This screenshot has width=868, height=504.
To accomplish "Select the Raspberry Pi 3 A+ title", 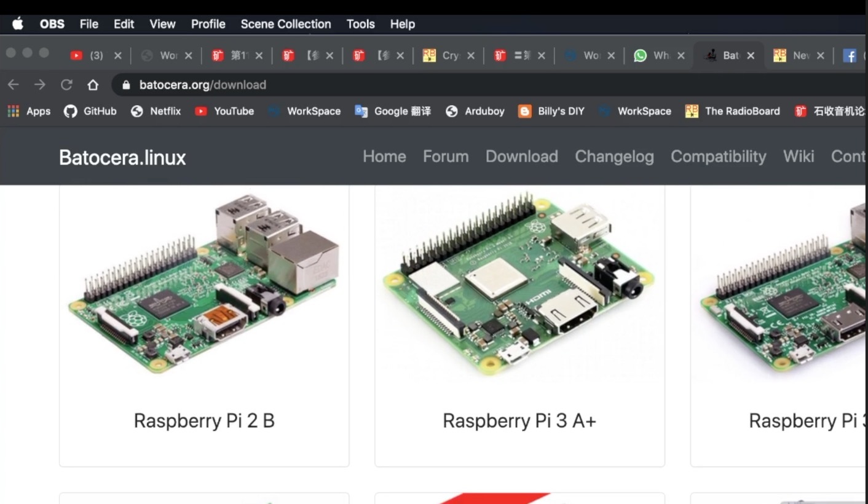I will pos(519,421).
